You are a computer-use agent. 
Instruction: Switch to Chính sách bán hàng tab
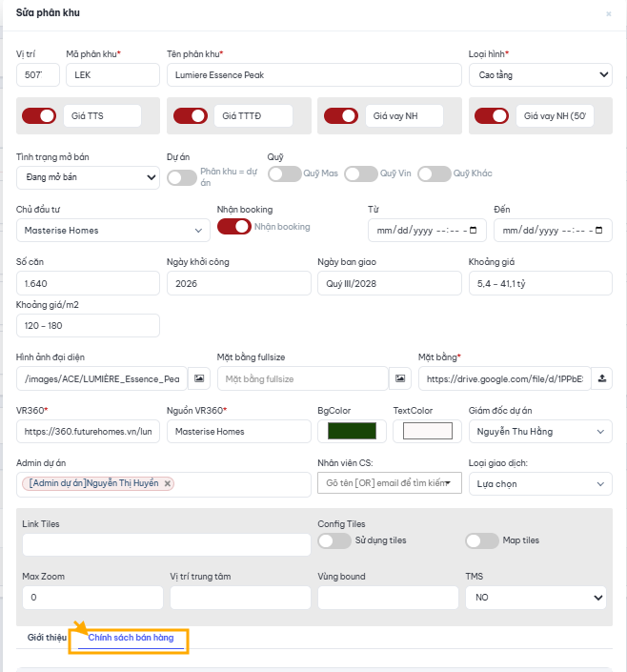[x=131, y=638]
